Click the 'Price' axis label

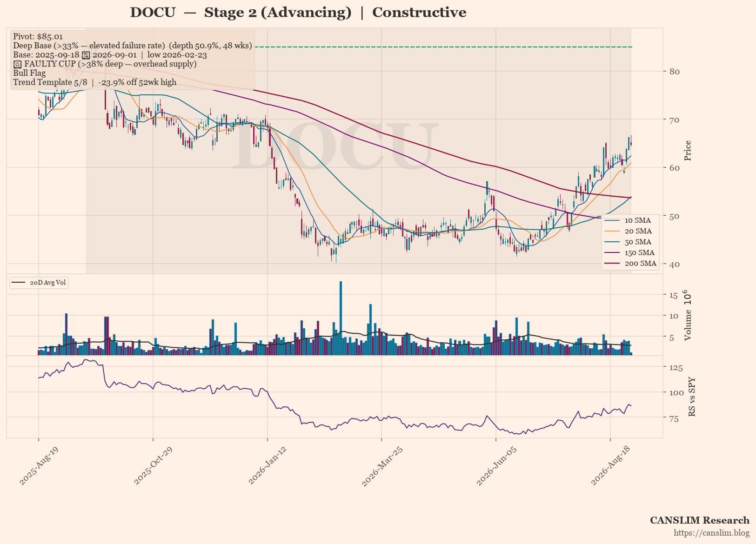(x=688, y=151)
